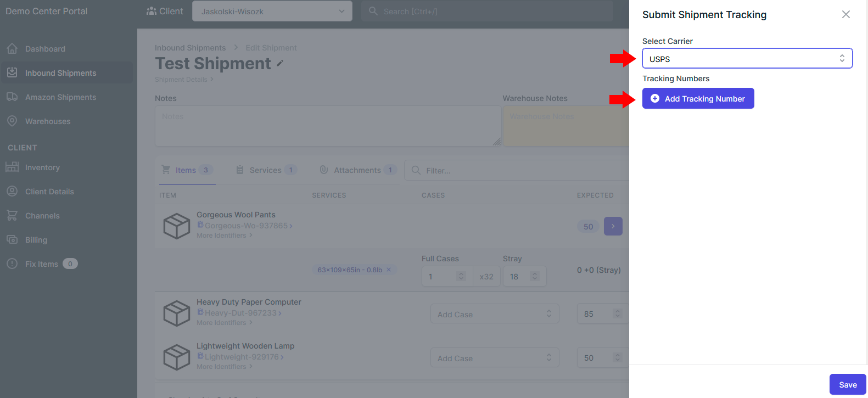The image size is (868, 398).
Task: Click the Full Cases quantity field
Action: [x=446, y=276]
